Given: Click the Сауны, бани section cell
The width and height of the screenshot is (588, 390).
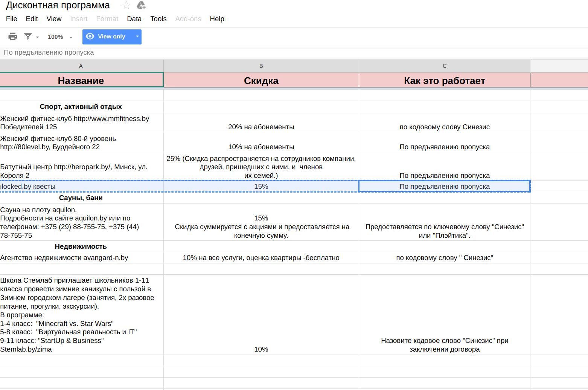Looking at the screenshot, I should 81,198.
